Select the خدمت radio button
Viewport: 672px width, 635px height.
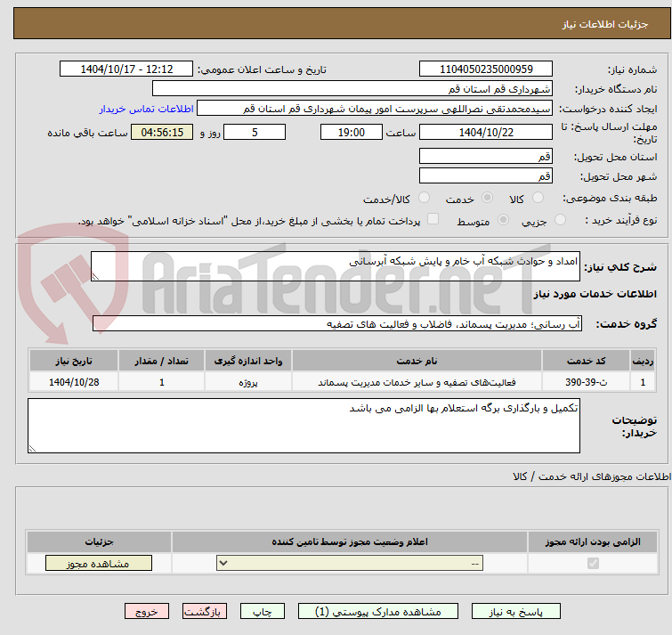(487, 198)
